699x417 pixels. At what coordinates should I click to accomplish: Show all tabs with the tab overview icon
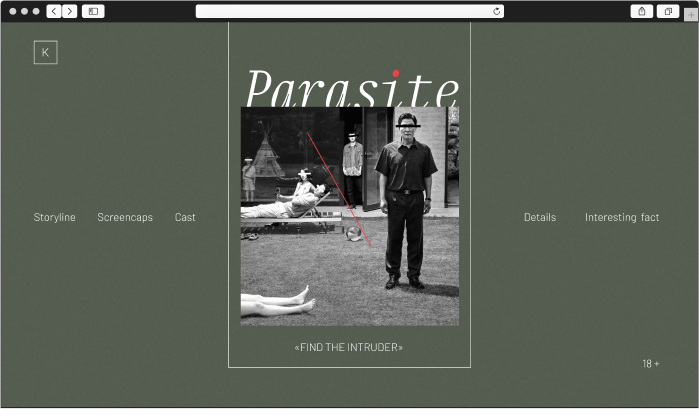(668, 11)
